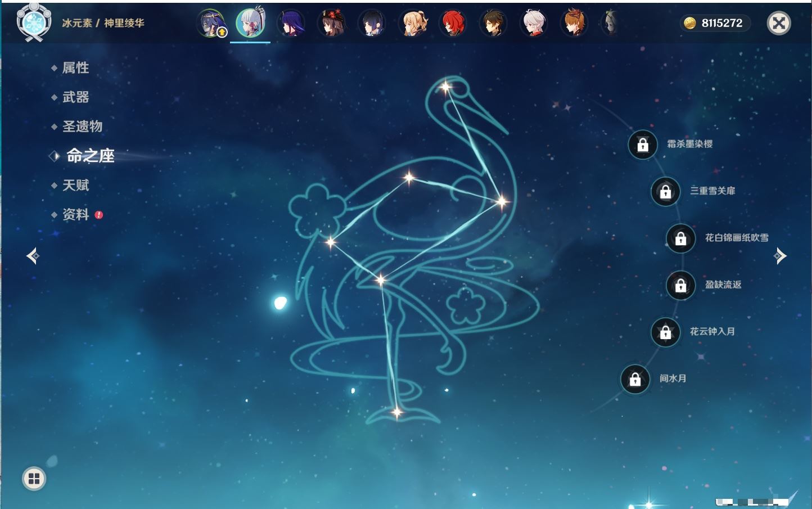Select the orange-haired Tartaglia avatar

tap(574, 24)
